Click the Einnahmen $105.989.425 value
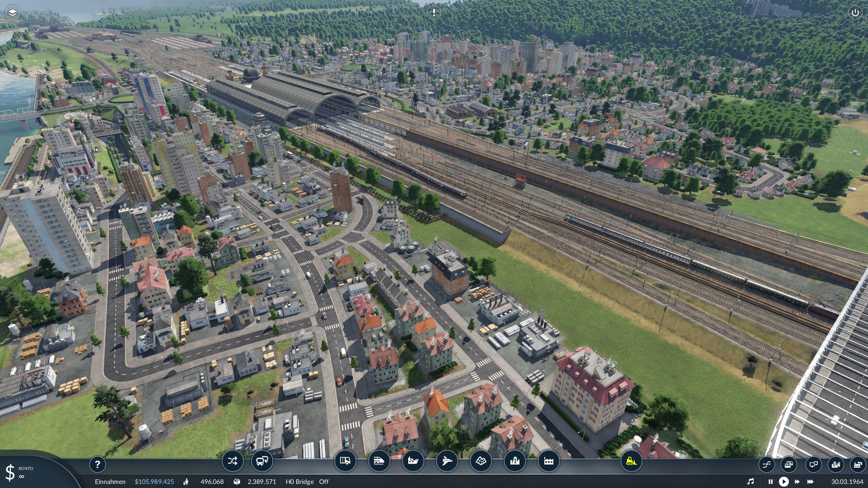The height and width of the screenshot is (488, 868). click(x=154, y=482)
